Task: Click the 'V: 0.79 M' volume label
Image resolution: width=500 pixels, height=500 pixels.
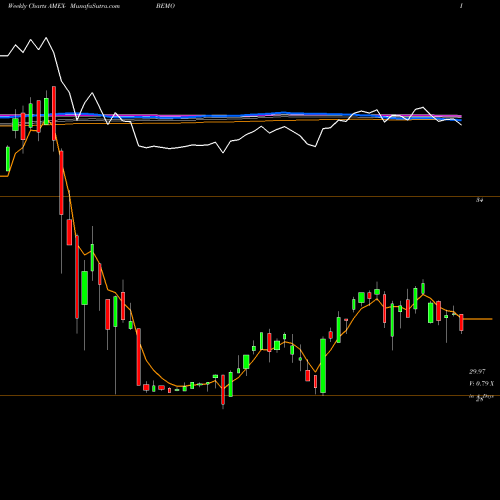Action: [481, 384]
